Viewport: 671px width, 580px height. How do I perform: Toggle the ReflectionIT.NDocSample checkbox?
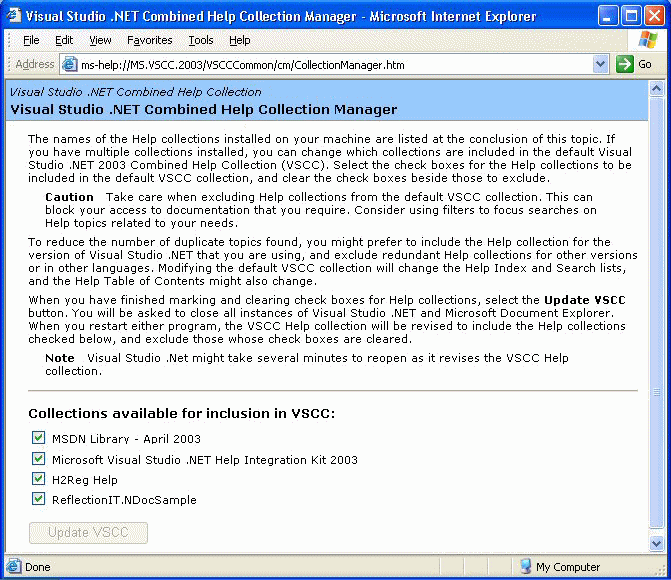[x=38, y=499]
